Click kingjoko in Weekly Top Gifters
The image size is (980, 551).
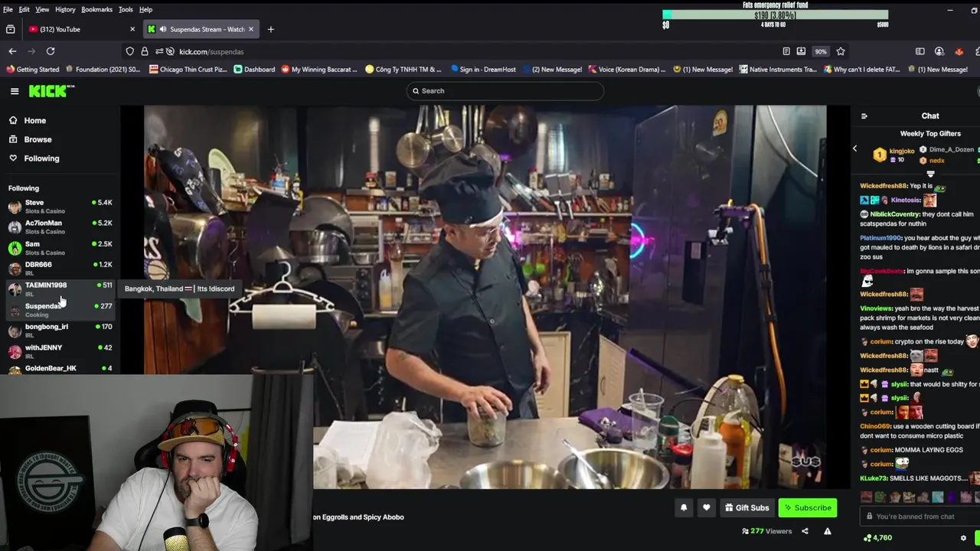(902, 151)
